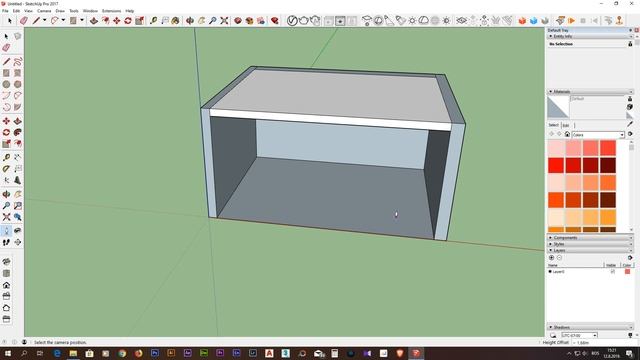Select the Eraser tool in top toolbar
Image resolution: width=640 pixels, height=360 pixels.
(x=24, y=20)
